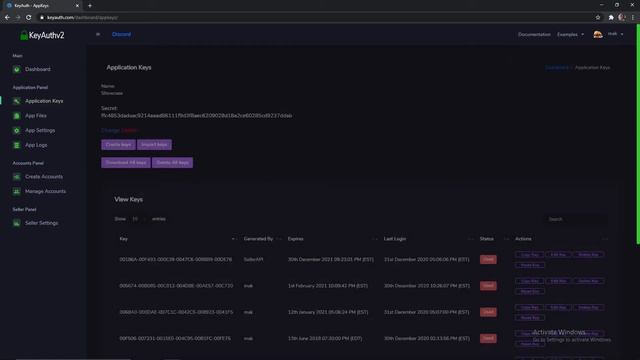Image resolution: width=640 pixels, height=360 pixels.
Task: Open the Chrome three-dot menu
Action: tap(633, 18)
